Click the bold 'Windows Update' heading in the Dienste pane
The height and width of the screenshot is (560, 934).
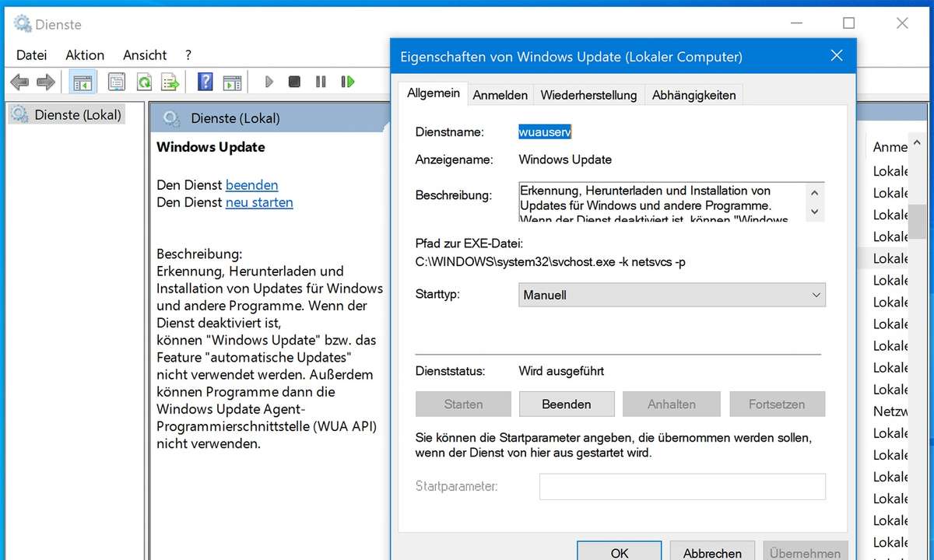click(x=211, y=147)
